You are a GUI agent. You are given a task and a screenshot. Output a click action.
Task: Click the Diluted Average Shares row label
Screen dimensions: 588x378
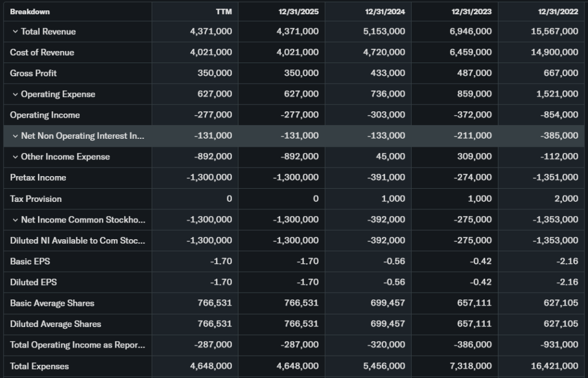55,324
